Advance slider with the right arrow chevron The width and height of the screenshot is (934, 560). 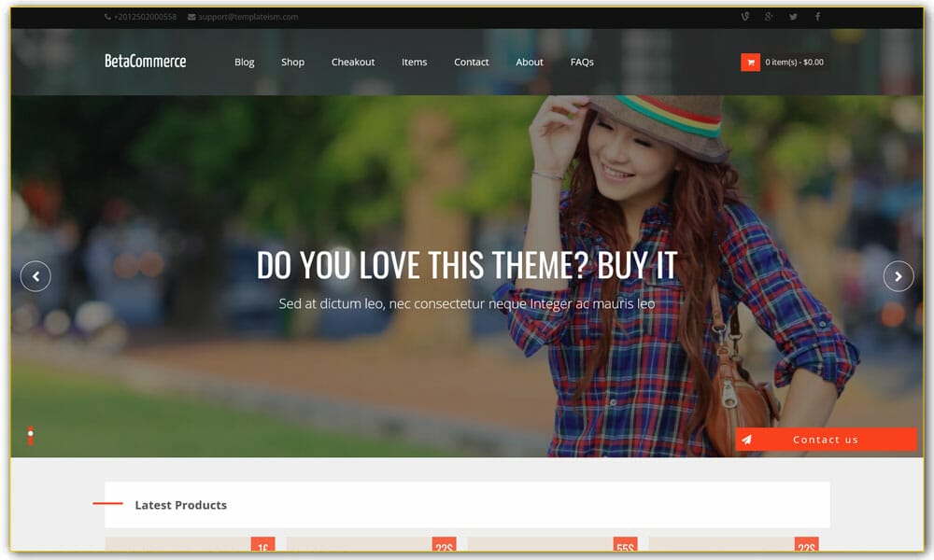899,275
